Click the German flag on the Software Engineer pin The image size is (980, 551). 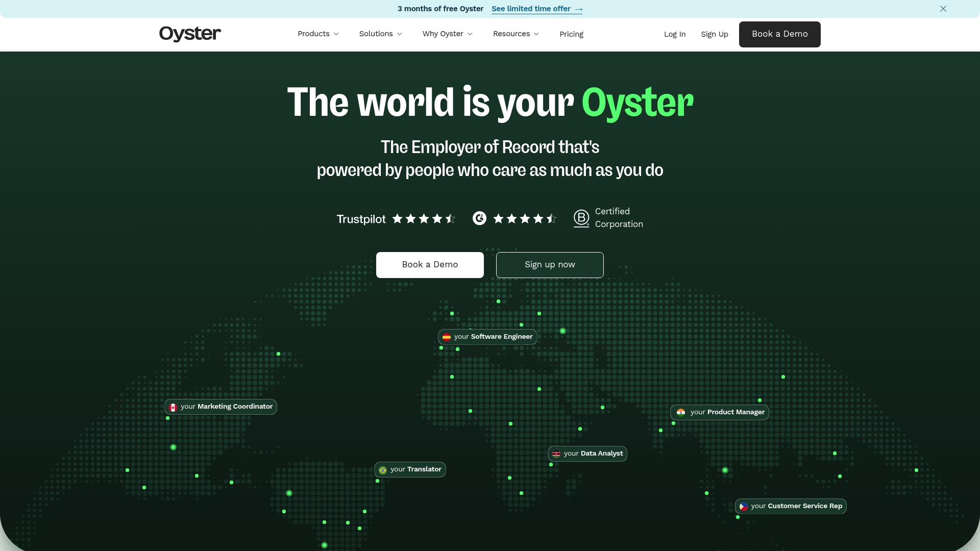coord(447,337)
